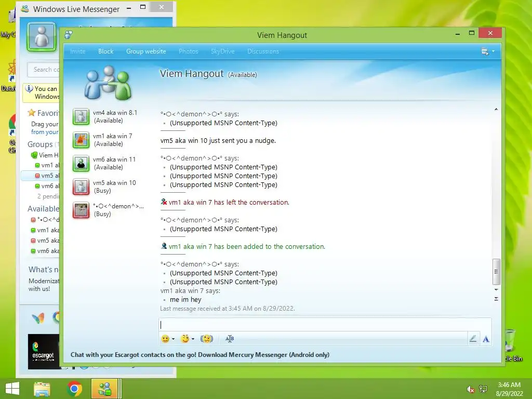Viewport: 532px width, 399px height.
Task: Click SkyDrive in the toolbar
Action: 222,51
